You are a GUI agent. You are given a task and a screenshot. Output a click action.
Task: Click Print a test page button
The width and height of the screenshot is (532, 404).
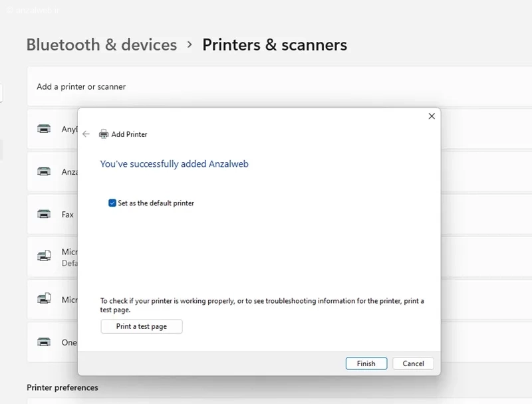tap(142, 326)
